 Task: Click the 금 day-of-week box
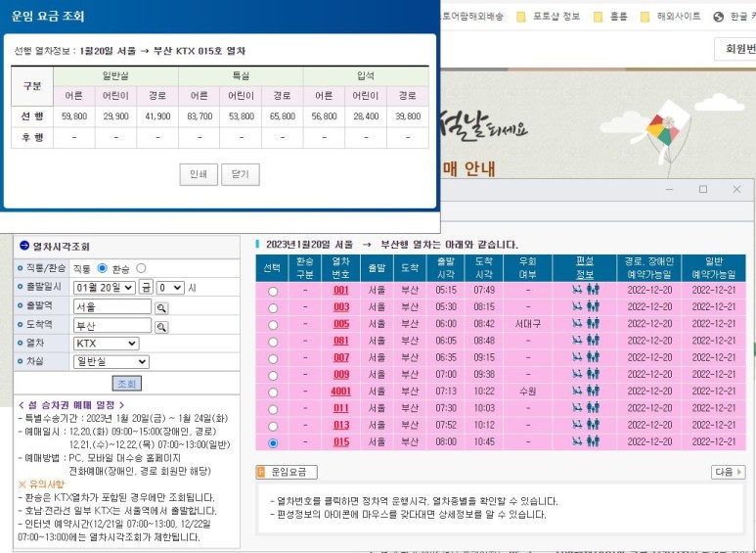[146, 288]
